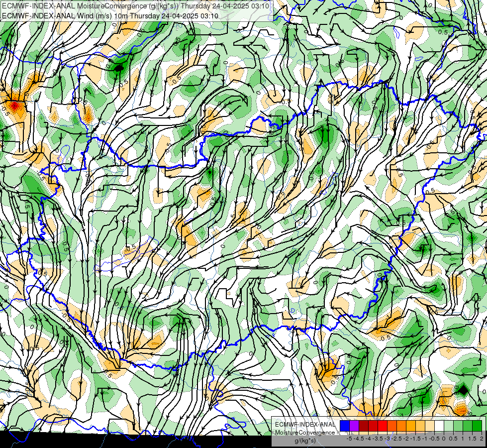Click the -1.5 legend tick label
The height and width of the screenshot is (448, 487).
point(415,439)
